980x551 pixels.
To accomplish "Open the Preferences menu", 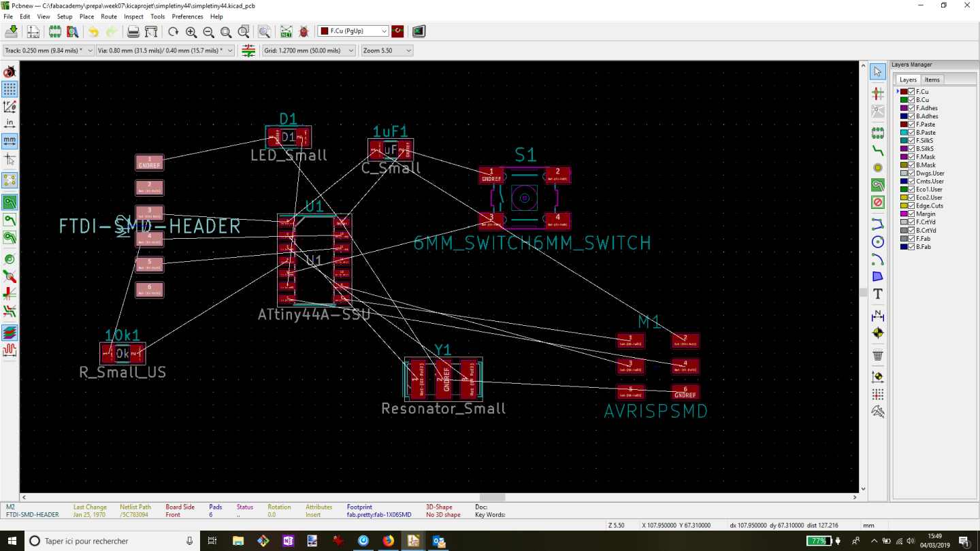I will tap(187, 16).
